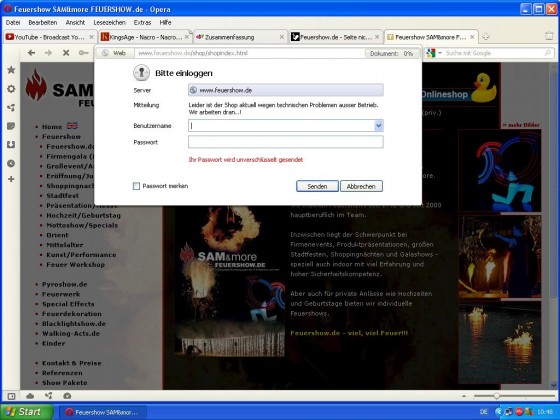Open the Bearbeiten menu
Image resolution: width=560 pixels, height=420 pixels.
pos(43,22)
